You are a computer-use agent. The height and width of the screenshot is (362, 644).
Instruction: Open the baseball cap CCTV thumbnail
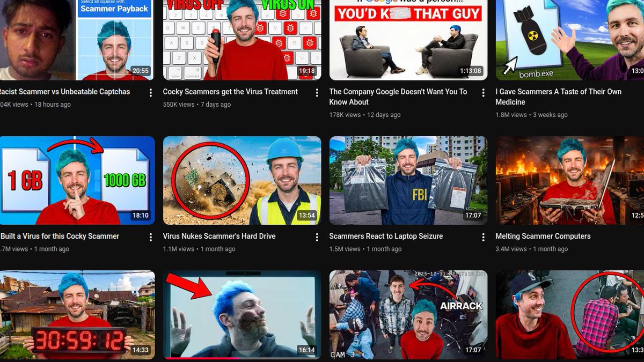pos(570,315)
